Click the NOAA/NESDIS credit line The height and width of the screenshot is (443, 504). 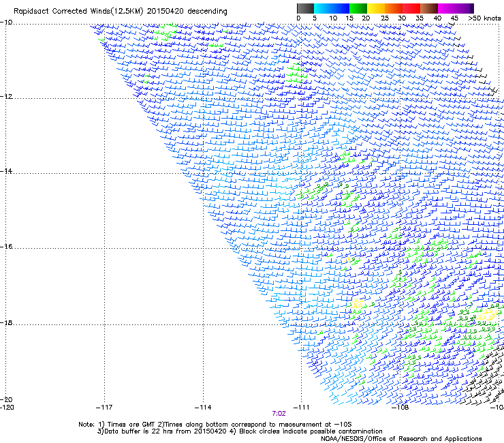[401, 439]
